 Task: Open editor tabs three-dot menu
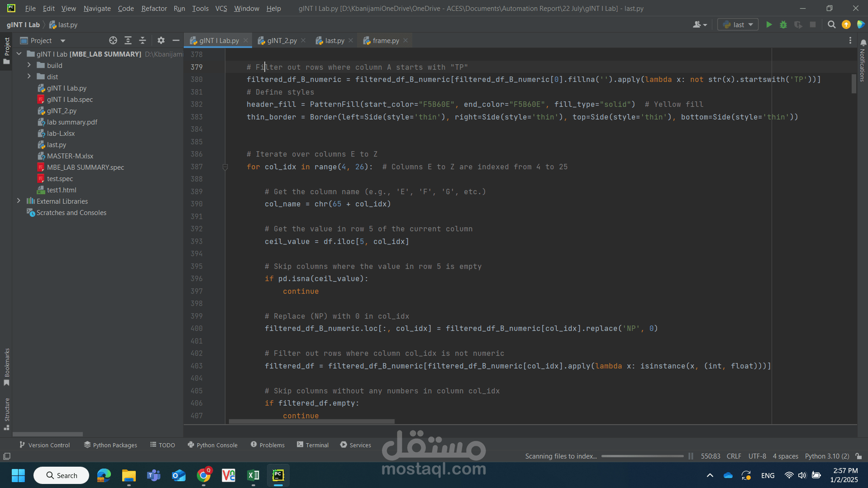850,40
